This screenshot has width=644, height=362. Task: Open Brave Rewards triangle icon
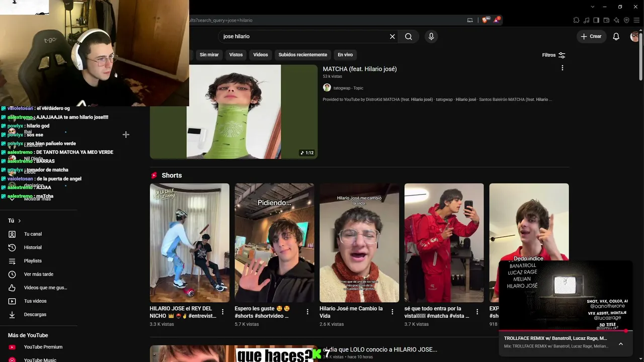tap(497, 20)
